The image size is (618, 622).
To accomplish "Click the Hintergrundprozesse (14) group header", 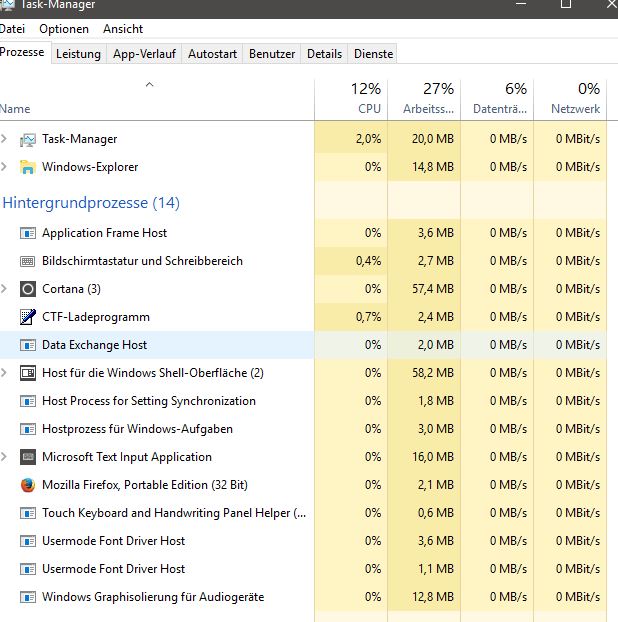I will point(91,203).
